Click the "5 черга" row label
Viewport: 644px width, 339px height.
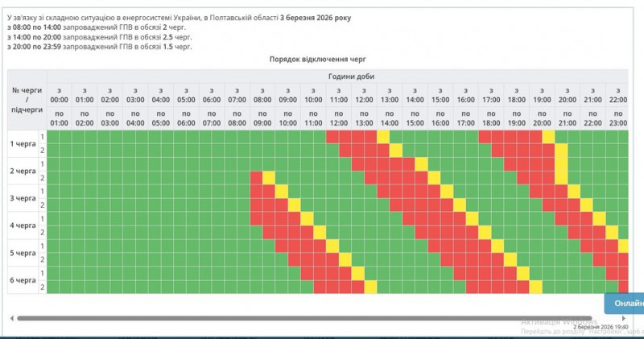22,252
